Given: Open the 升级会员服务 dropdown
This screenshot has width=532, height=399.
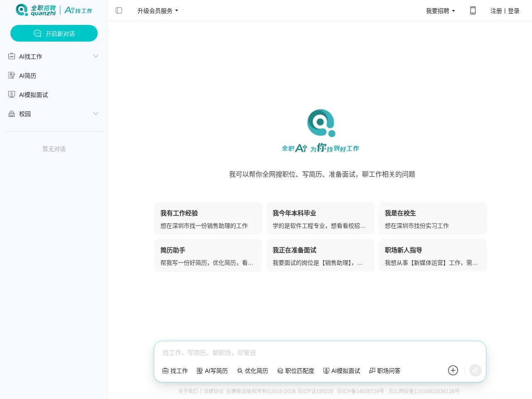Looking at the screenshot, I should [x=158, y=11].
